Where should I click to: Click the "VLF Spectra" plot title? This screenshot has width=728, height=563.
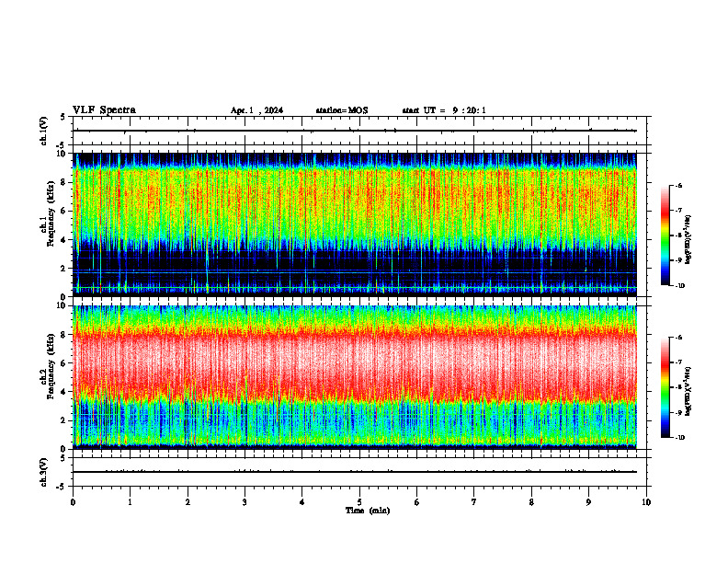[104, 110]
